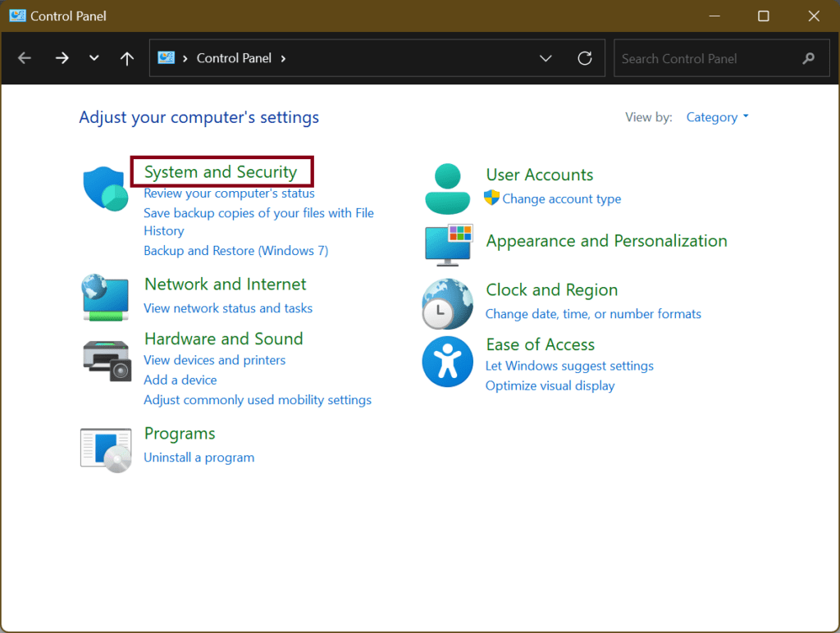Click the User Accounts icon
This screenshot has width=840, height=633.
pyautogui.click(x=447, y=189)
